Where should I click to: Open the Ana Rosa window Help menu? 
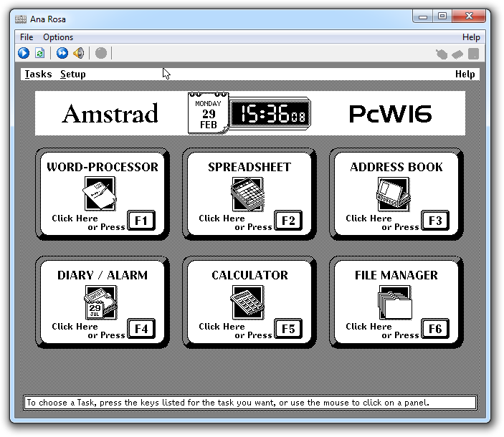[x=471, y=37]
